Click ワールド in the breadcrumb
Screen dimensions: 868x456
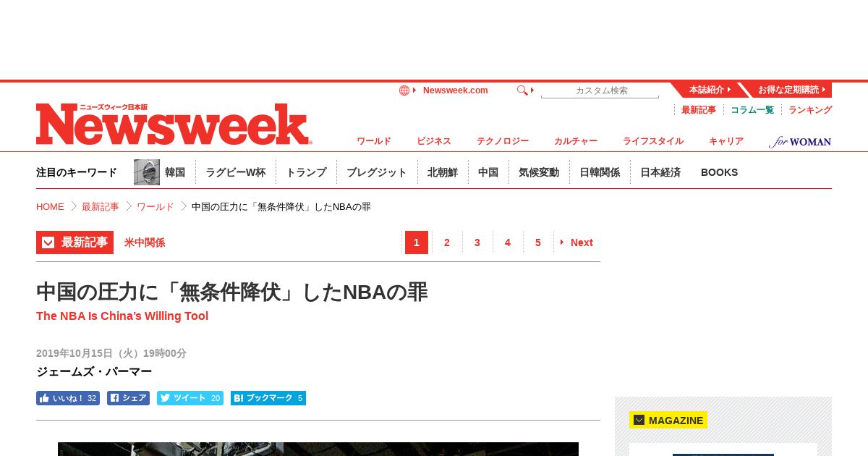[x=156, y=206]
